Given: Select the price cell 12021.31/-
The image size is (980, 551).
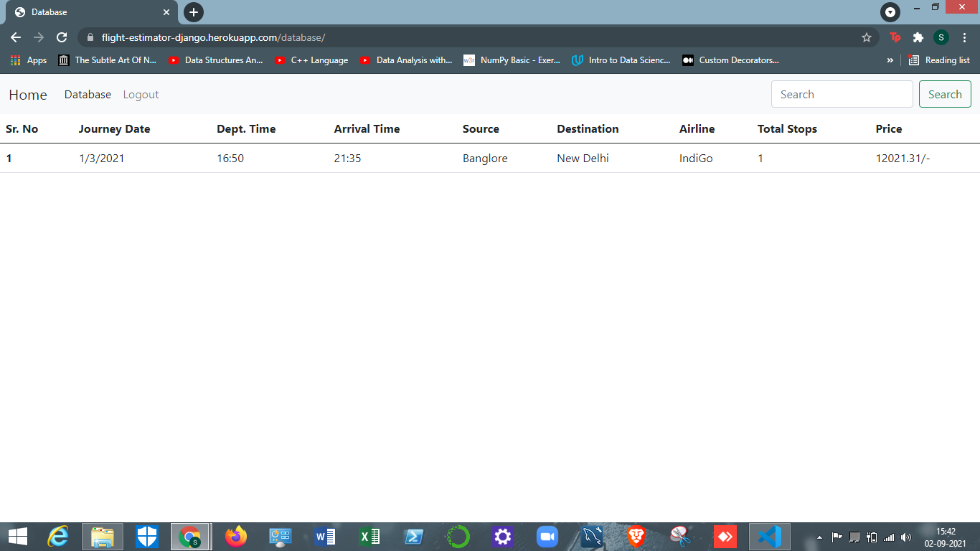Looking at the screenshot, I should point(903,159).
